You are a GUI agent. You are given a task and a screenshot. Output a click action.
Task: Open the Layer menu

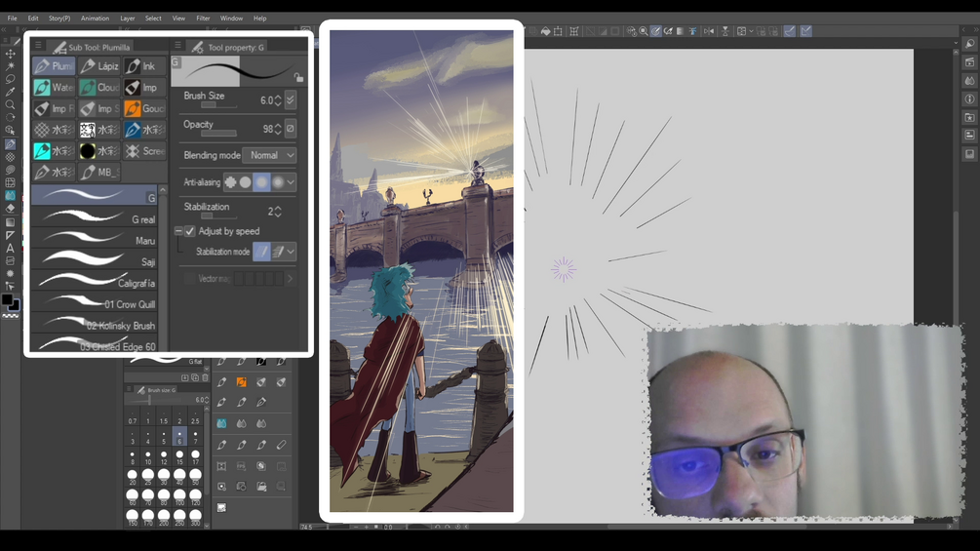pyautogui.click(x=128, y=19)
